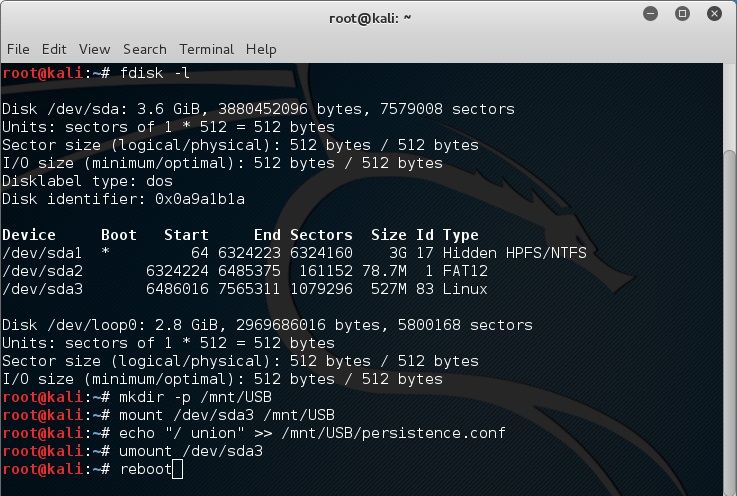Image resolution: width=737 pixels, height=496 pixels.
Task: Click the root@kali window title bar
Action: [x=369, y=18]
